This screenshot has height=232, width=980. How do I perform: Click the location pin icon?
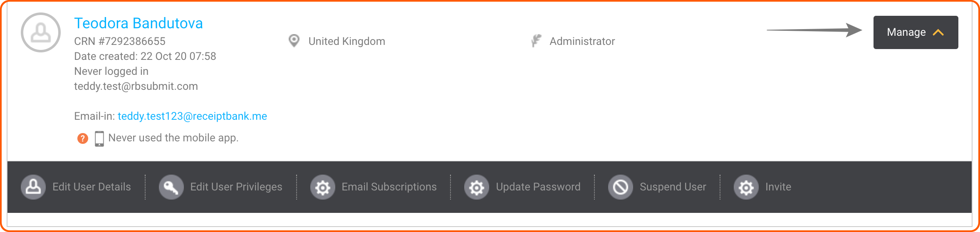point(294,41)
